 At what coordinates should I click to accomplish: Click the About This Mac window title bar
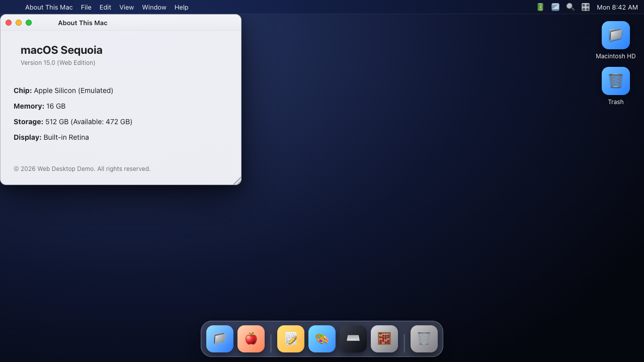[x=121, y=23]
